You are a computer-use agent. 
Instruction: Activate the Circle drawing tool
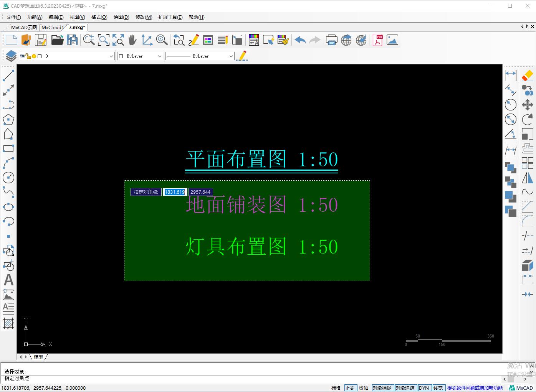9,178
